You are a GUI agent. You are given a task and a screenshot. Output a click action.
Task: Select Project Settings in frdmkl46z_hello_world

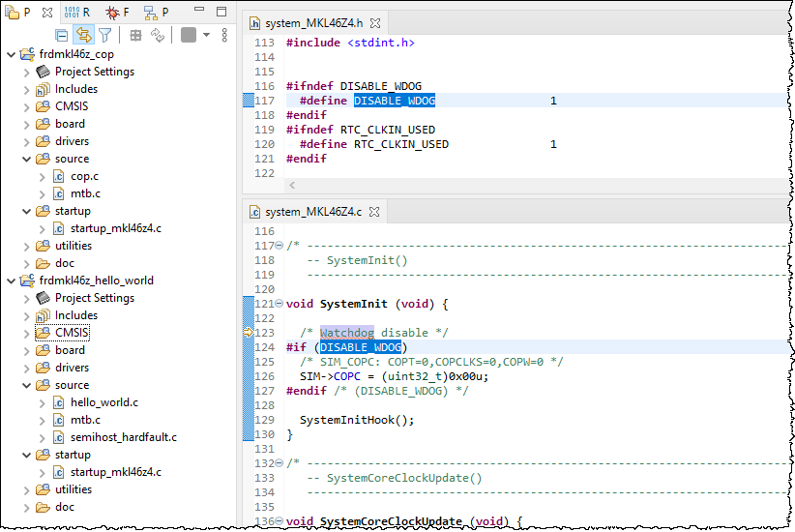95,298
